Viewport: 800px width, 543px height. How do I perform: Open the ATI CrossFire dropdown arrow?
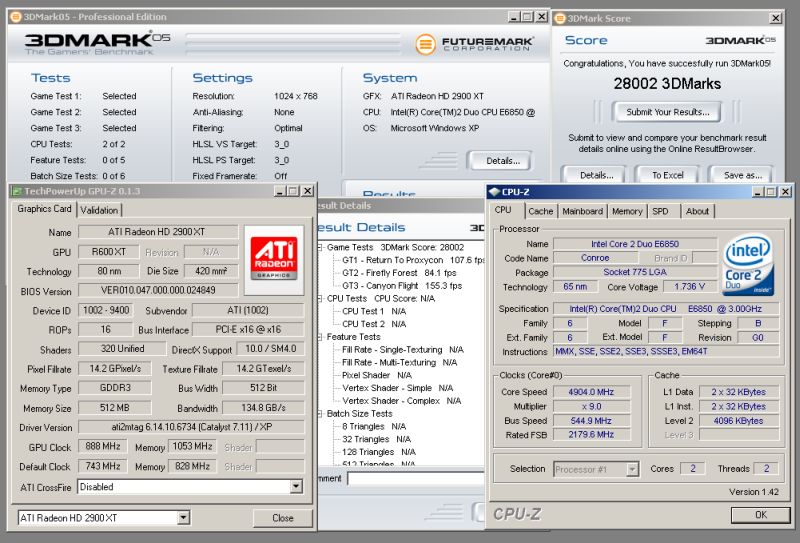click(x=296, y=487)
